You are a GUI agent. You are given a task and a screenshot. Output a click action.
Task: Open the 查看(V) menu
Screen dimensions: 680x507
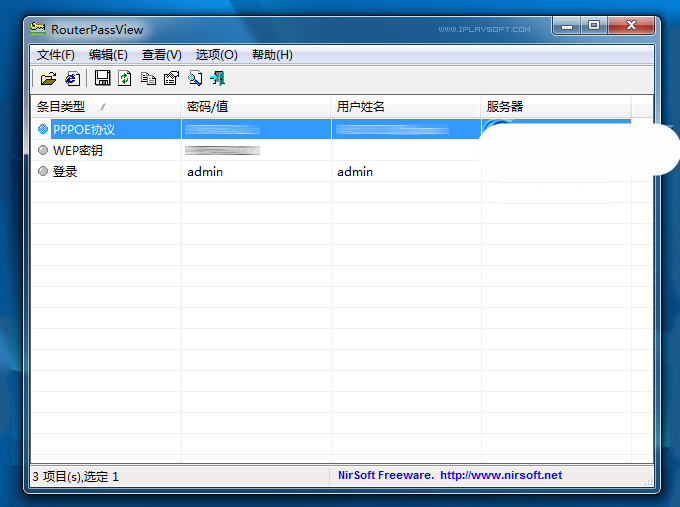(x=161, y=55)
